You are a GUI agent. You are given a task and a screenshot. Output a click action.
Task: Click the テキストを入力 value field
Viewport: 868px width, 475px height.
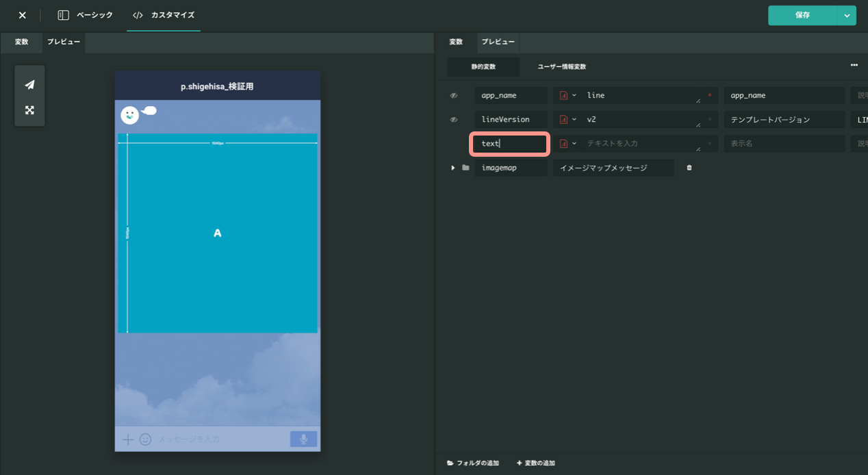point(642,144)
